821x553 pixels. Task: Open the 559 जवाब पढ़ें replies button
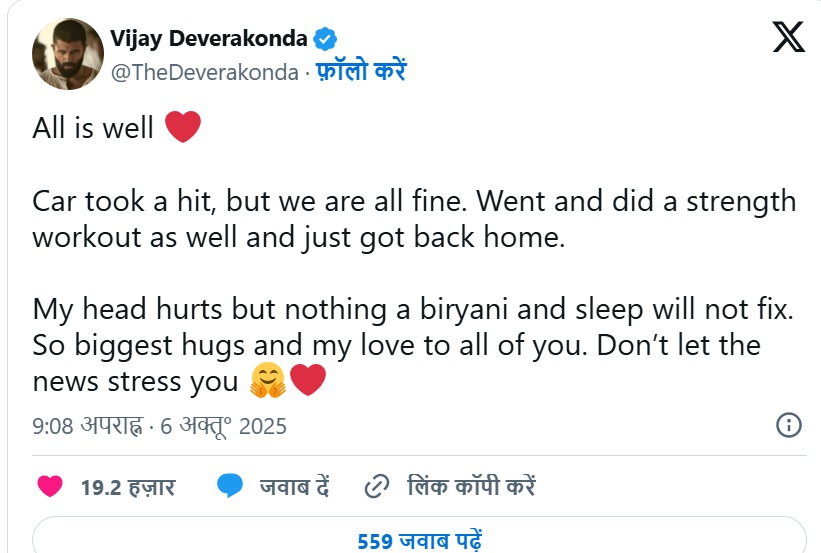(x=419, y=541)
